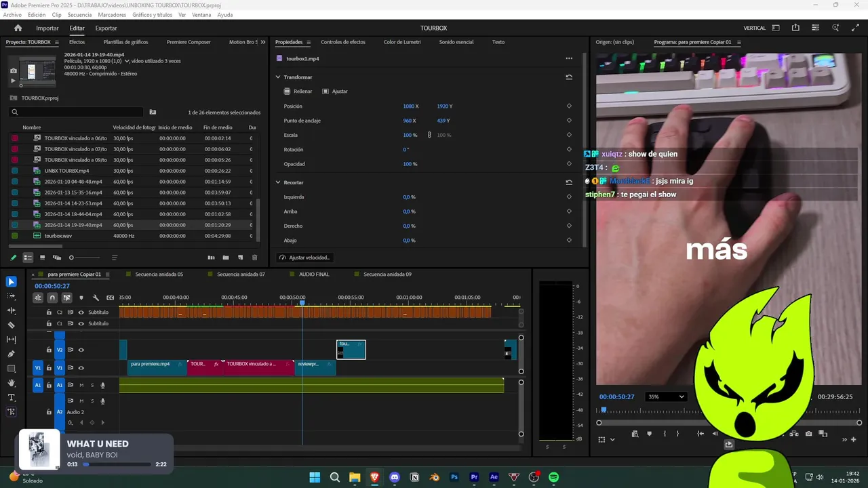The image size is (868, 488).
Task: Open tourbox1.mp4 more options ellipsis
Action: (x=569, y=58)
